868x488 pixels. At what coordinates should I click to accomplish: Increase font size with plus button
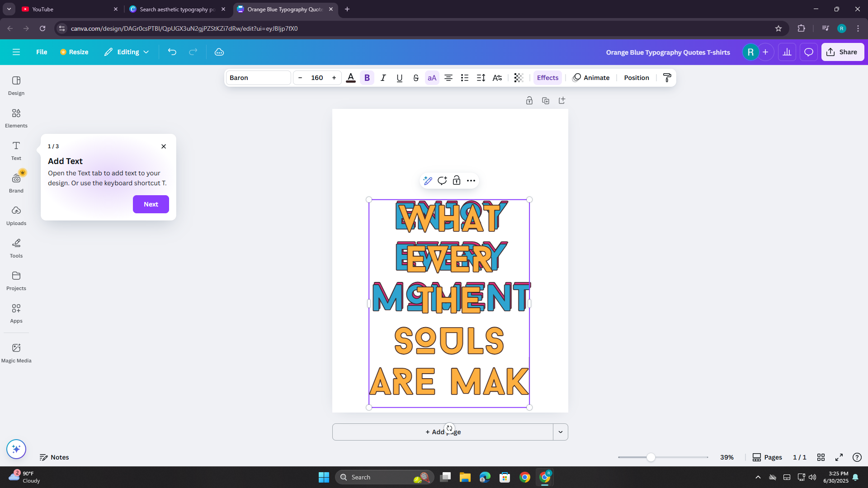pos(334,78)
